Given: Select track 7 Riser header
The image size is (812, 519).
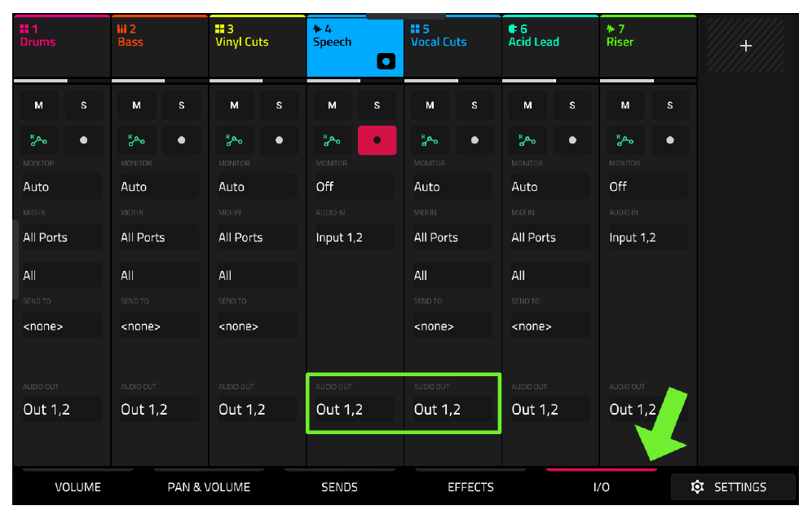Looking at the screenshot, I should pyautogui.click(x=648, y=46).
